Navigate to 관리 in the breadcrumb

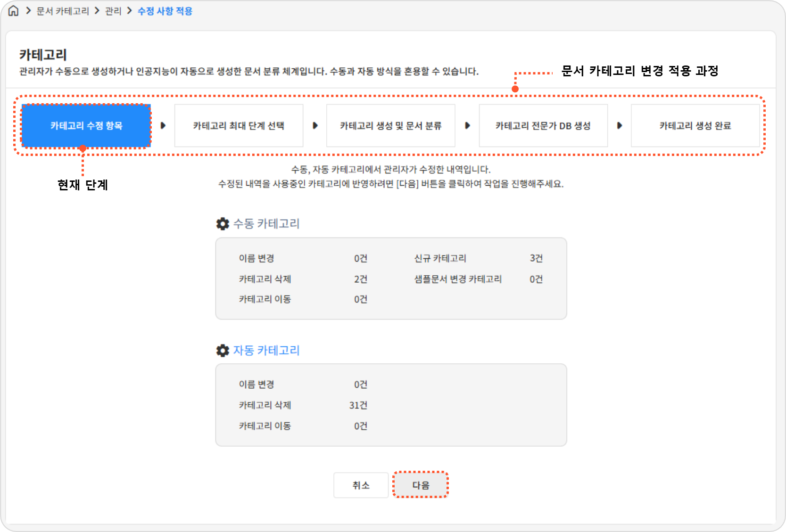[113, 11]
